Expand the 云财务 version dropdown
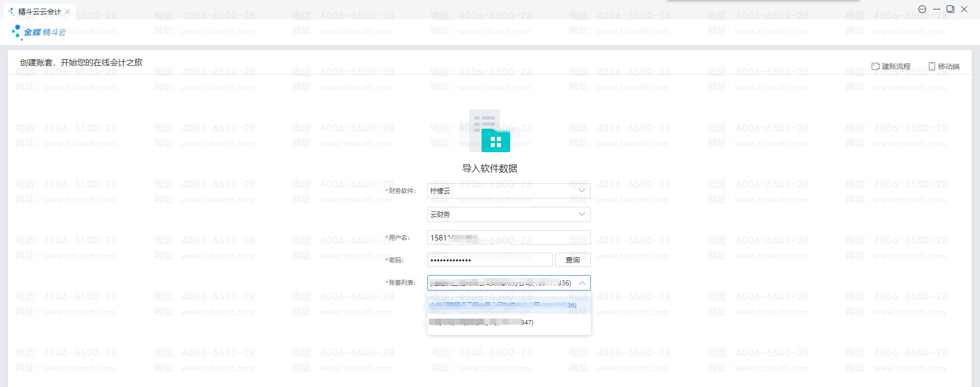This screenshot has height=387, width=980. [509, 214]
